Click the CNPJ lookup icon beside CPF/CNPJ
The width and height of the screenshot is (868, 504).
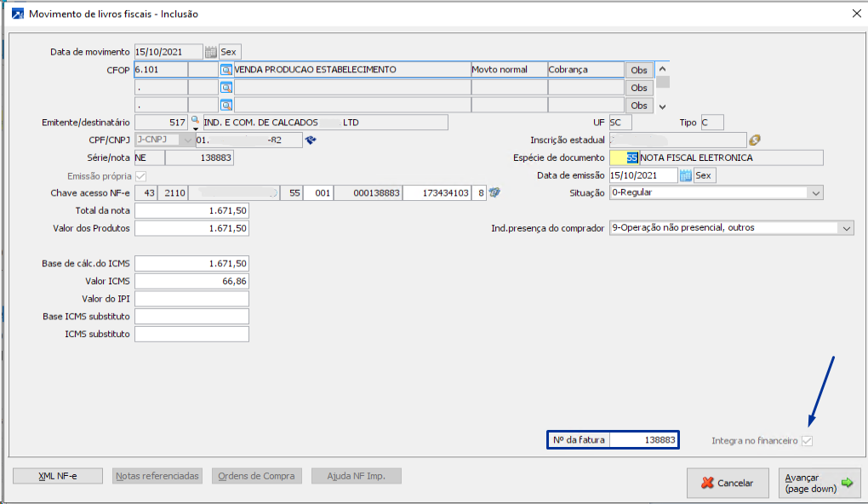click(x=311, y=140)
